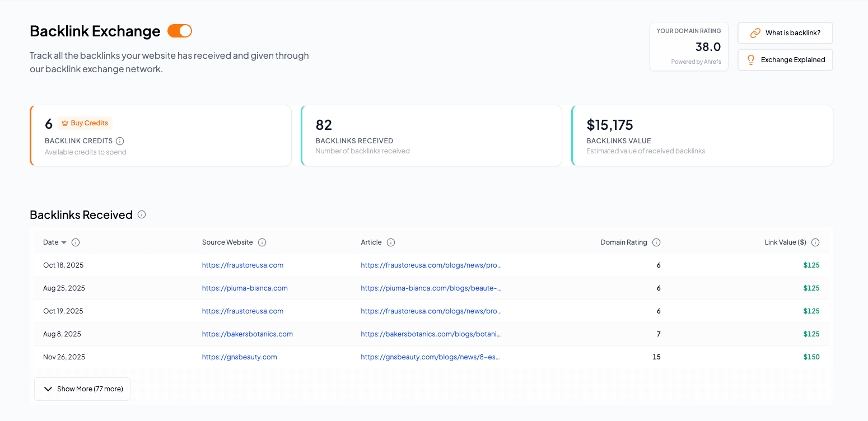
Task: Open the Oct 18 fraustoreusa article link
Action: (x=431, y=265)
